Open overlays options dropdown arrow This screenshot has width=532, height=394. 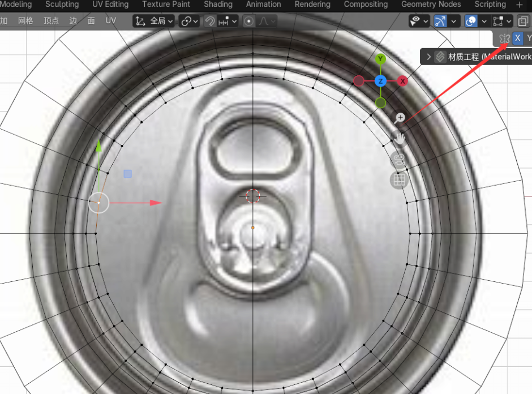(484, 21)
